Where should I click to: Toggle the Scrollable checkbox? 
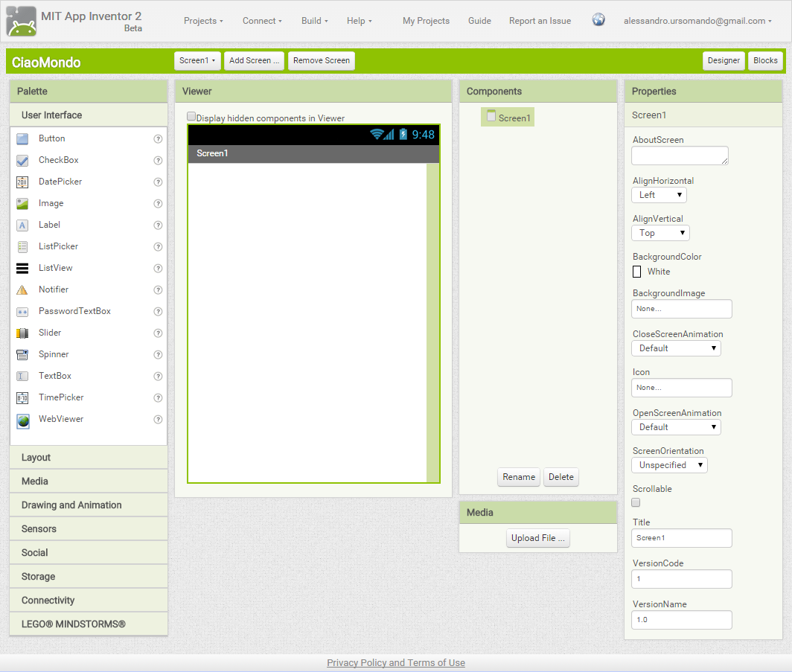[636, 502]
